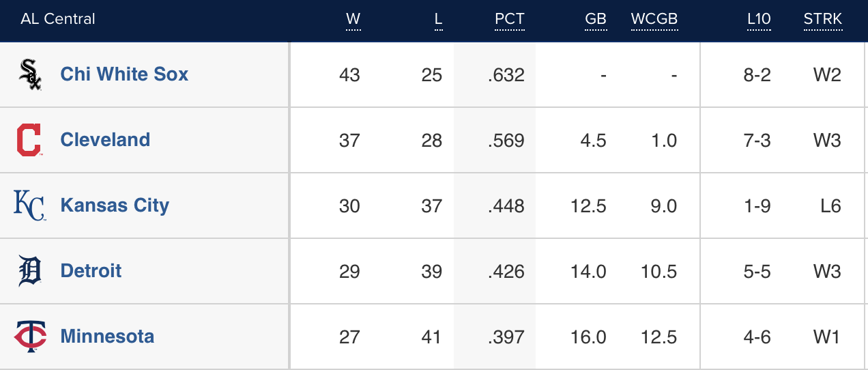Click Kansas City's L6 streak value
The image size is (868, 370).
(x=831, y=206)
